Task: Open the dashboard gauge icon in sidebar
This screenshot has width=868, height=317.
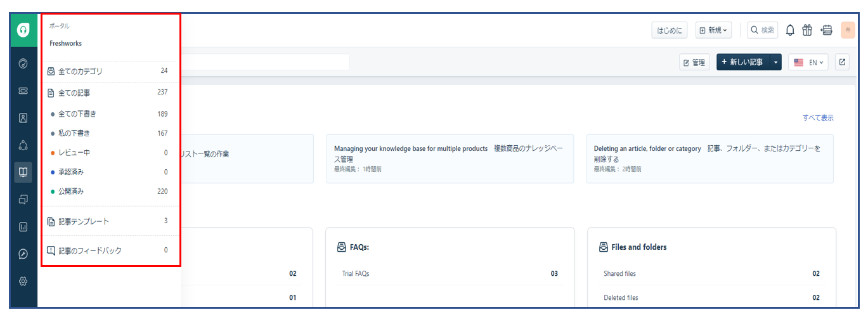Action: [23, 63]
